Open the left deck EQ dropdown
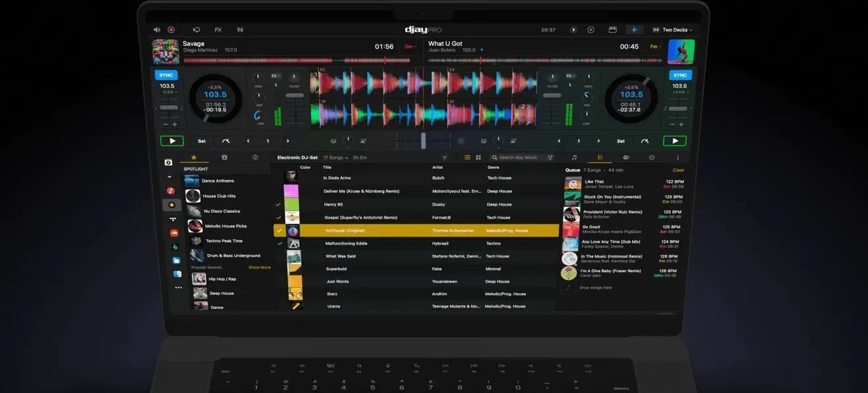Viewport: 868px width, 393px height. [x=276, y=76]
